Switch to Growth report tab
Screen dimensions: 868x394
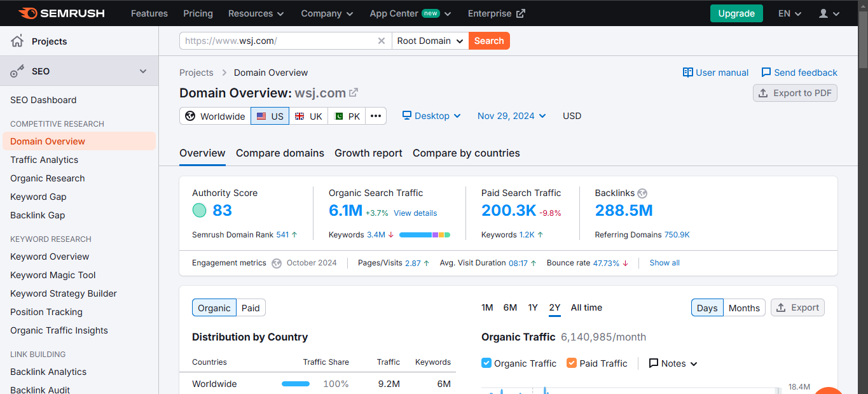pos(368,153)
